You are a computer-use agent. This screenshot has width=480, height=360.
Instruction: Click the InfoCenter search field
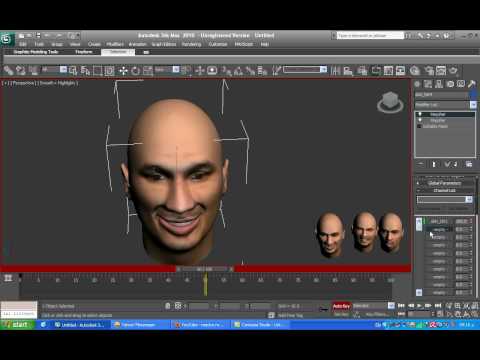(370, 35)
